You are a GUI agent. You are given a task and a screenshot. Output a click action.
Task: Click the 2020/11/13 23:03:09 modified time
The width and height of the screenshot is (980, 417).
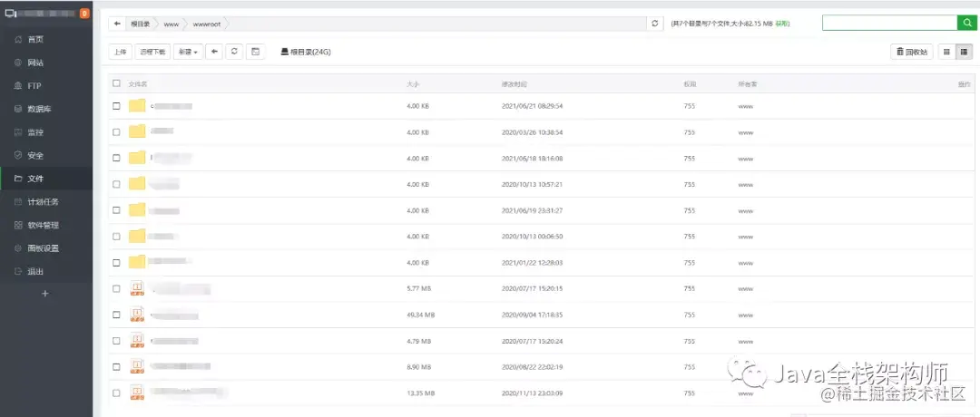coord(533,393)
